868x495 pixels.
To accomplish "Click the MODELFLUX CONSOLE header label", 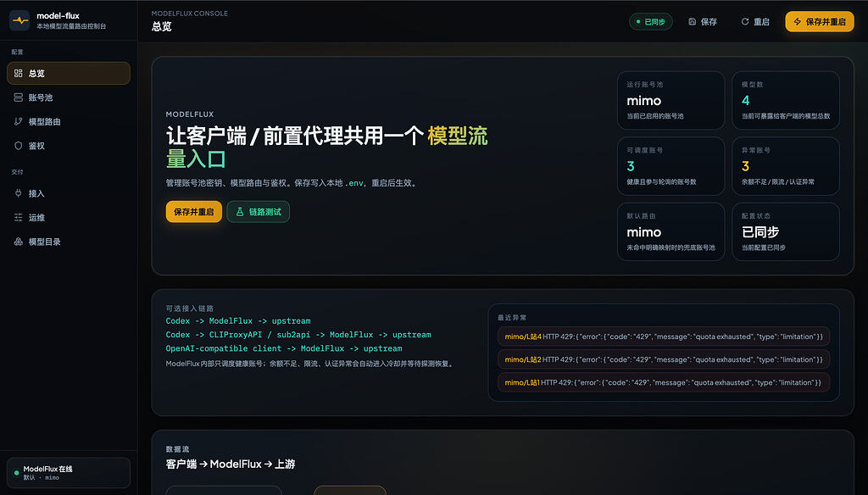I will coord(190,14).
